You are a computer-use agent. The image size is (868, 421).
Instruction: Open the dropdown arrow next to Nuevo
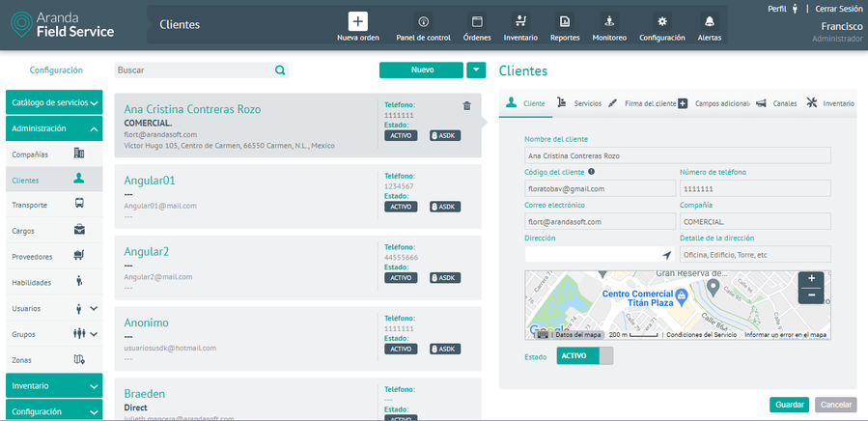(x=476, y=70)
